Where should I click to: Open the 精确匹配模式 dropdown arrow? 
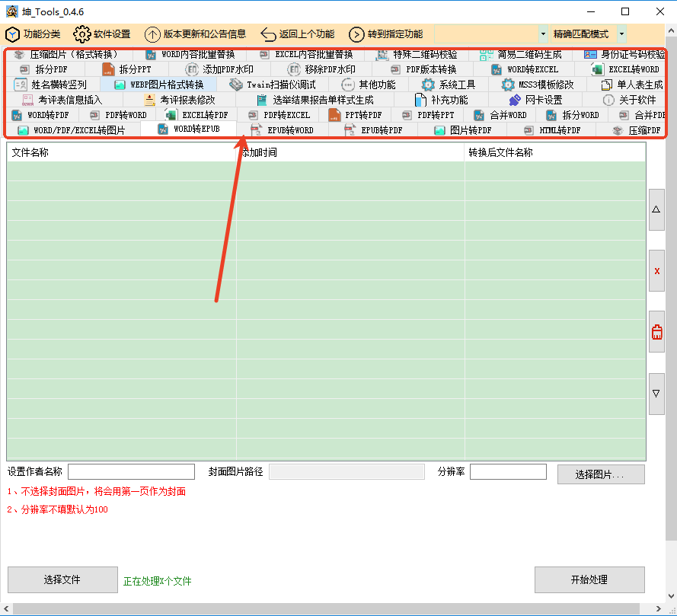tap(621, 34)
